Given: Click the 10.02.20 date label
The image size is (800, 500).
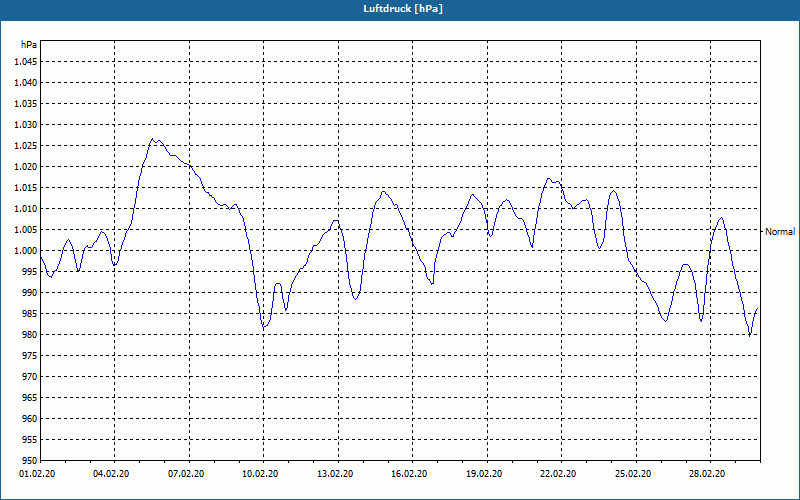Looking at the screenshot, I should [260, 474].
